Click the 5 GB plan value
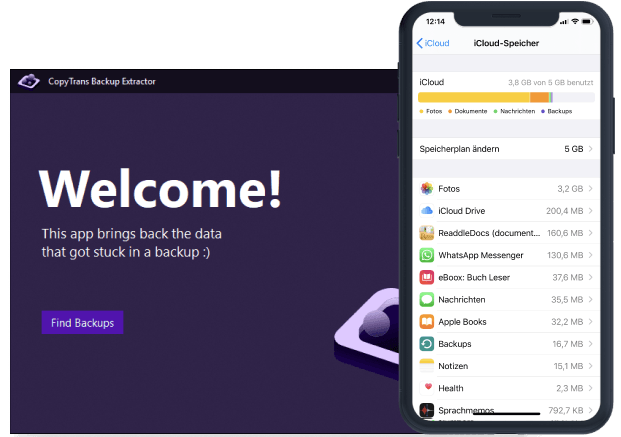The height and width of the screenshot is (437, 621). [x=573, y=149]
